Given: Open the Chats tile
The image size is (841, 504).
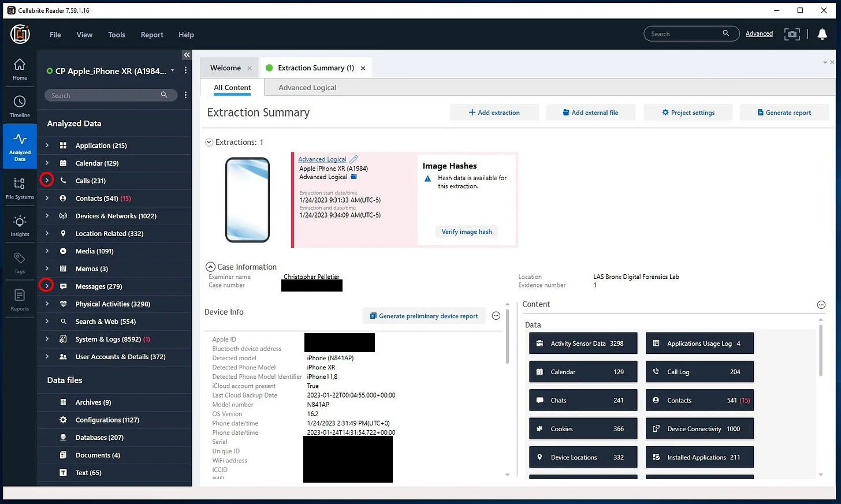Looking at the screenshot, I should click(x=583, y=400).
